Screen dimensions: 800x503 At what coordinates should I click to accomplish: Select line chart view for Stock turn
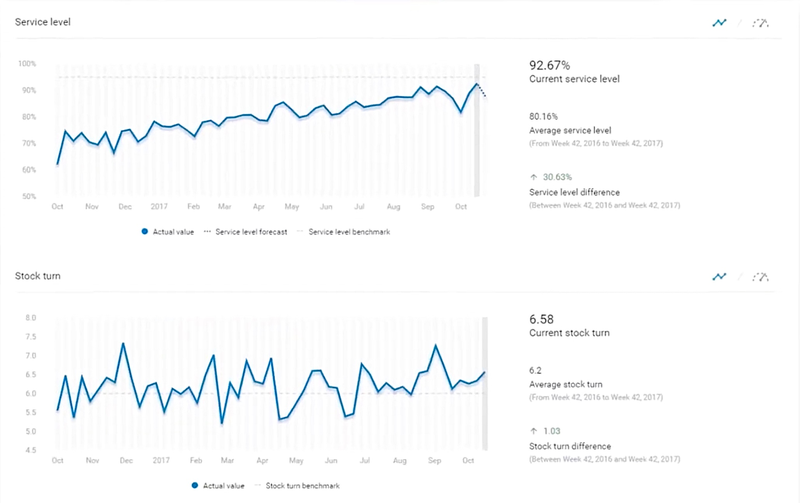718,277
